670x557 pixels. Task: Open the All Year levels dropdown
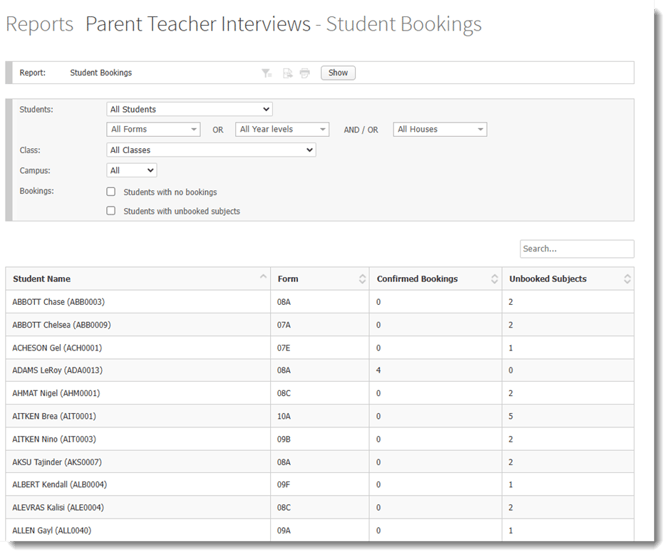tap(282, 129)
